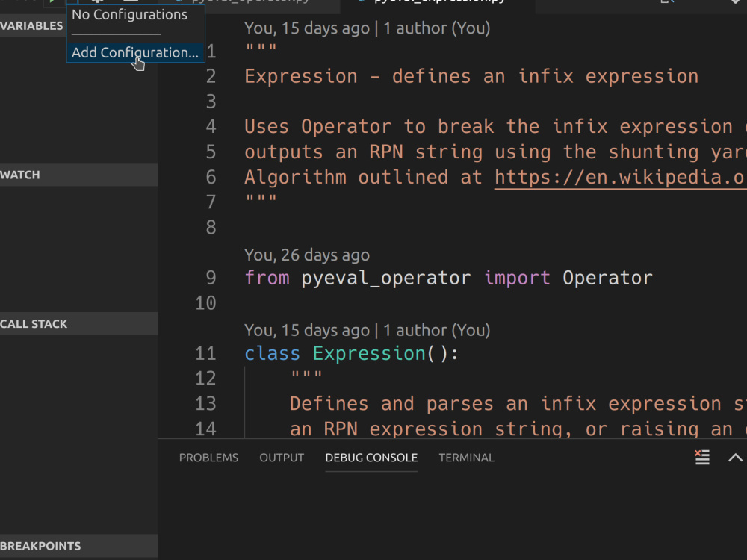Open the Wikipedia link on line 6
The image size is (747, 560).
(x=620, y=178)
